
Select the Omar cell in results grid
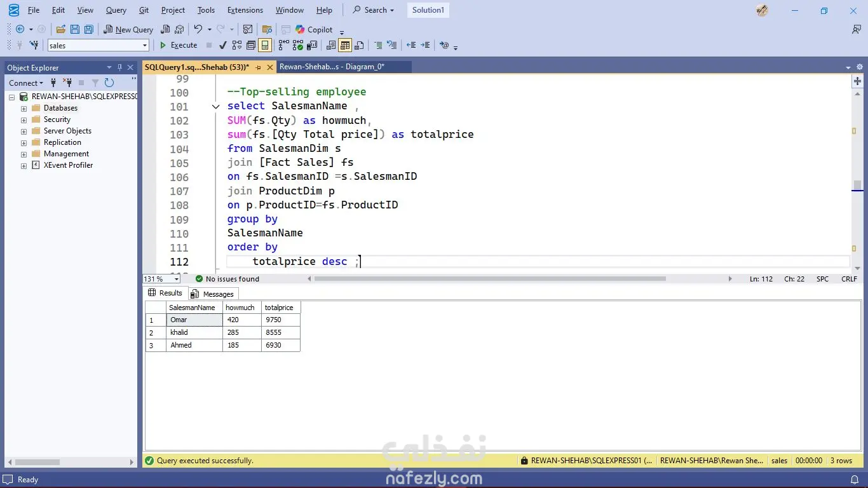tap(194, 320)
